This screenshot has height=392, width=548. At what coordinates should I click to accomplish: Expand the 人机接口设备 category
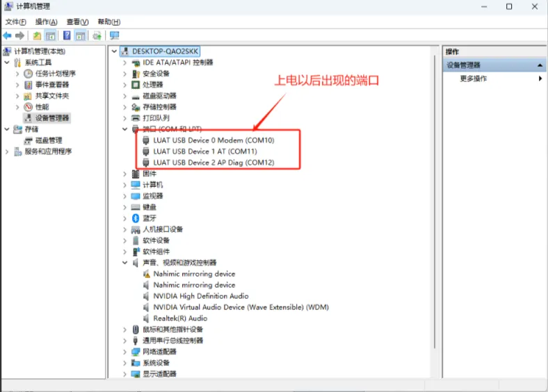pos(124,229)
